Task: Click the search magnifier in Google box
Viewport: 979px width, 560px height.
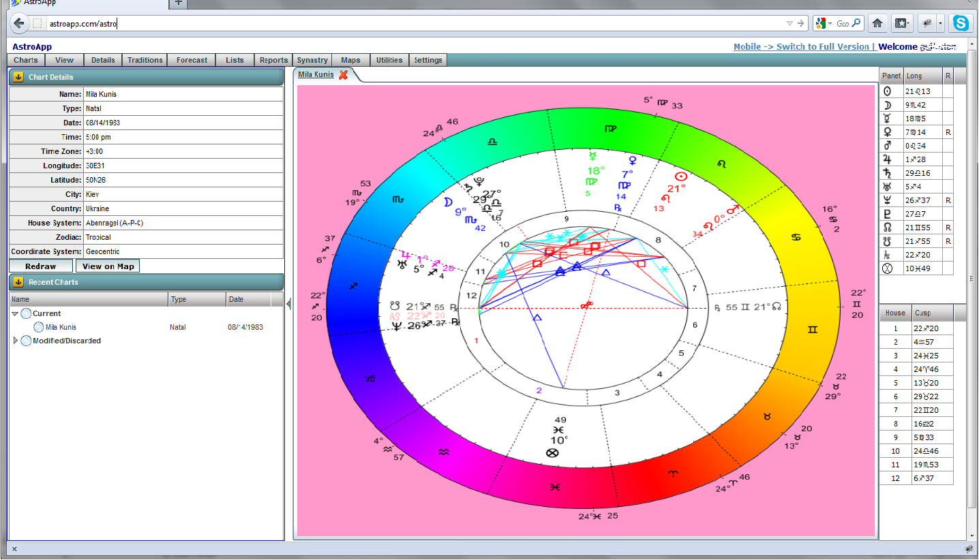Action: click(856, 23)
